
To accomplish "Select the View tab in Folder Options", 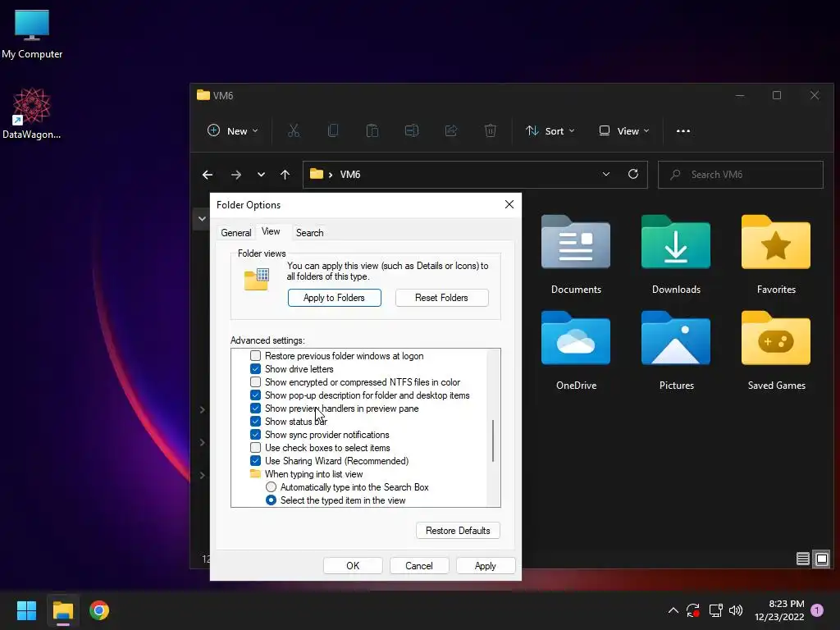I will [271, 231].
